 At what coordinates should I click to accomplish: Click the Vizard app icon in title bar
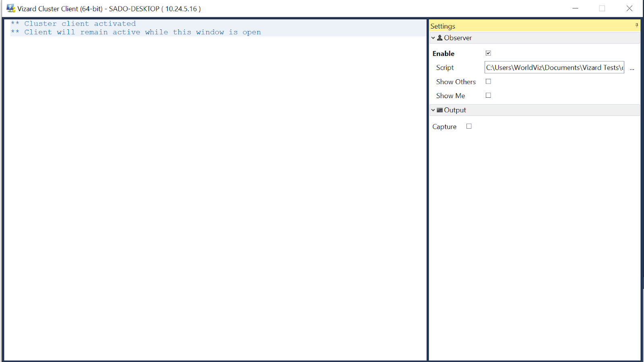coord(11,8)
